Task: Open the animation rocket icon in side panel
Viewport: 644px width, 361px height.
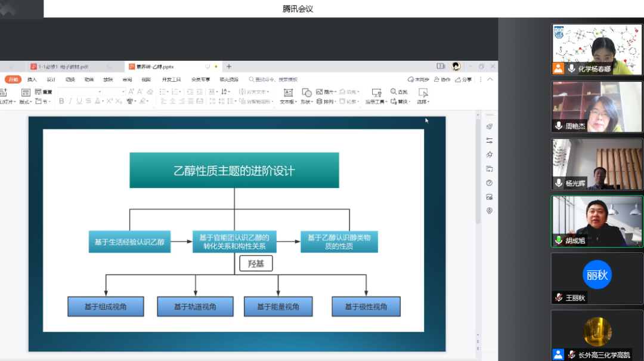Action: click(489, 126)
